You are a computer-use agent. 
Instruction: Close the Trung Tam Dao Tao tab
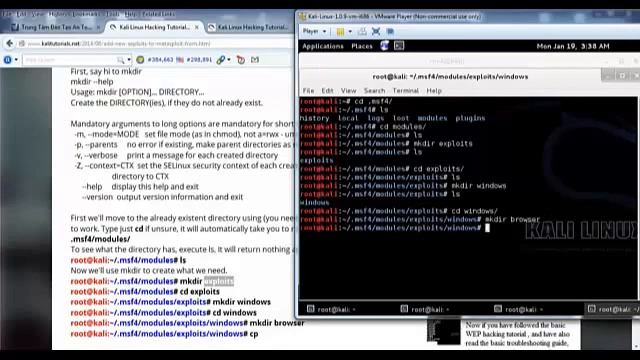(x=98, y=27)
